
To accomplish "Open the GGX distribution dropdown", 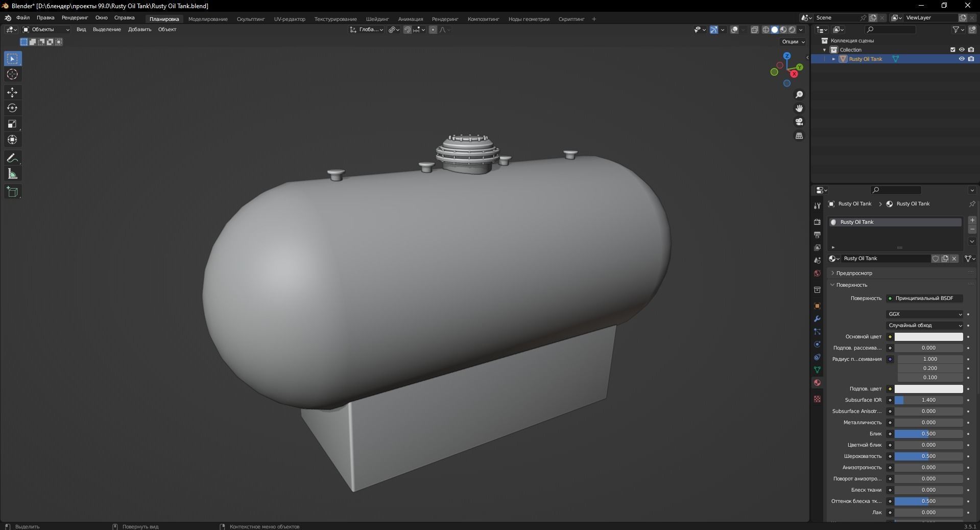I will coord(925,314).
